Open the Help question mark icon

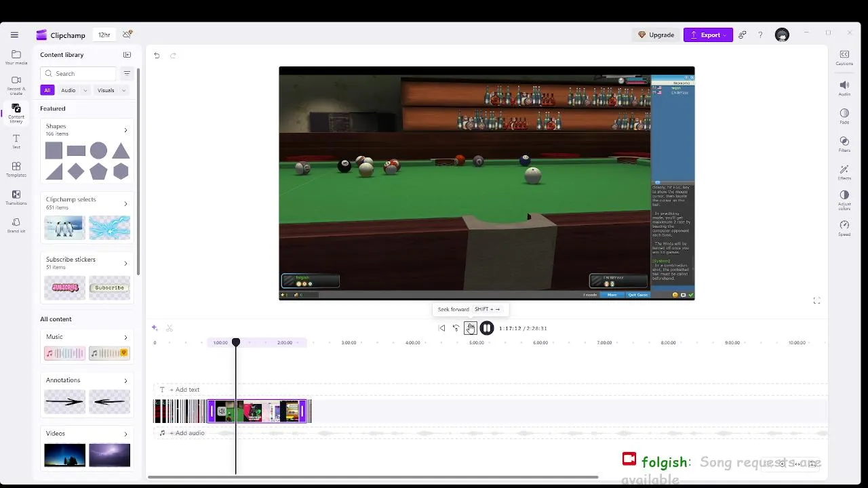click(760, 35)
